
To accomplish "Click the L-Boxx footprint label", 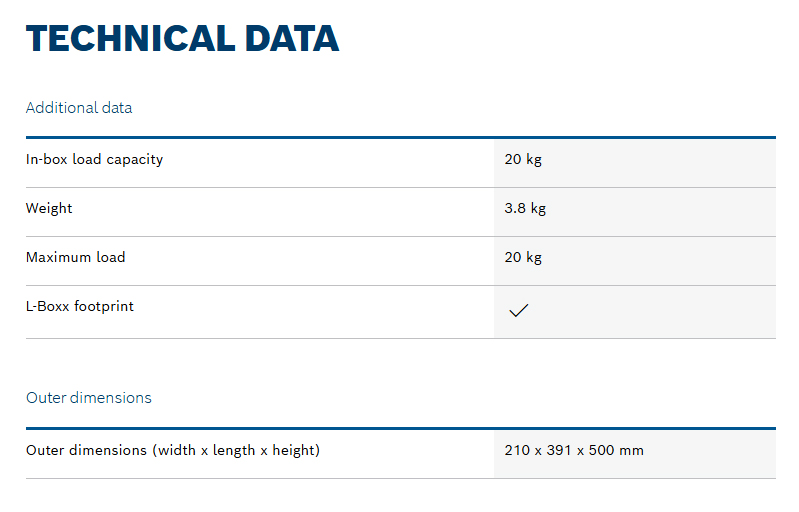I will (79, 306).
